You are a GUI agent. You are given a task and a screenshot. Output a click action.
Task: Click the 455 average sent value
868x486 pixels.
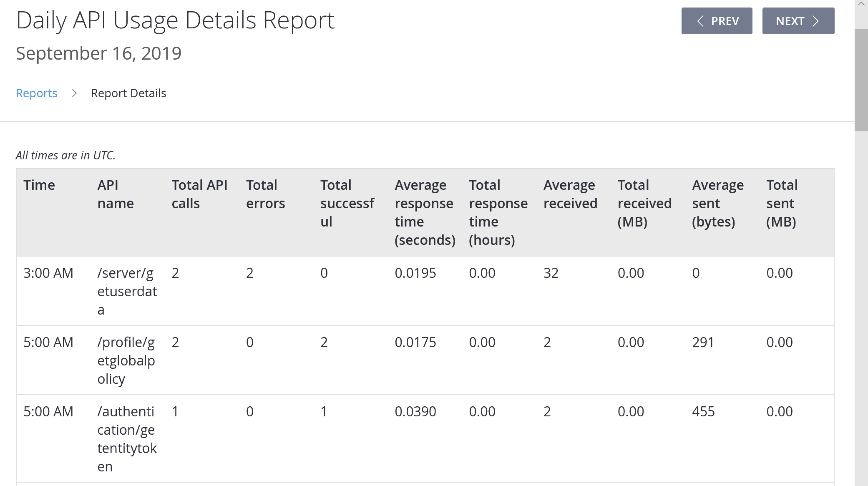click(703, 411)
